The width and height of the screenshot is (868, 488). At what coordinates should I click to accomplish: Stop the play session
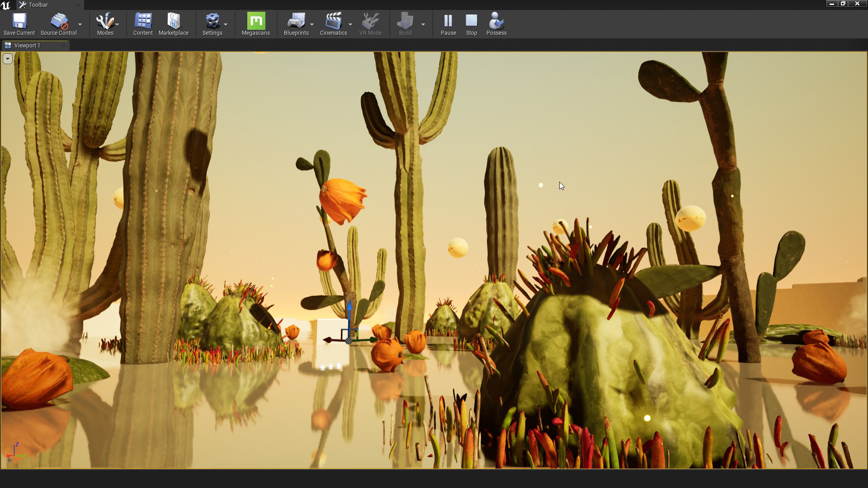[472, 21]
